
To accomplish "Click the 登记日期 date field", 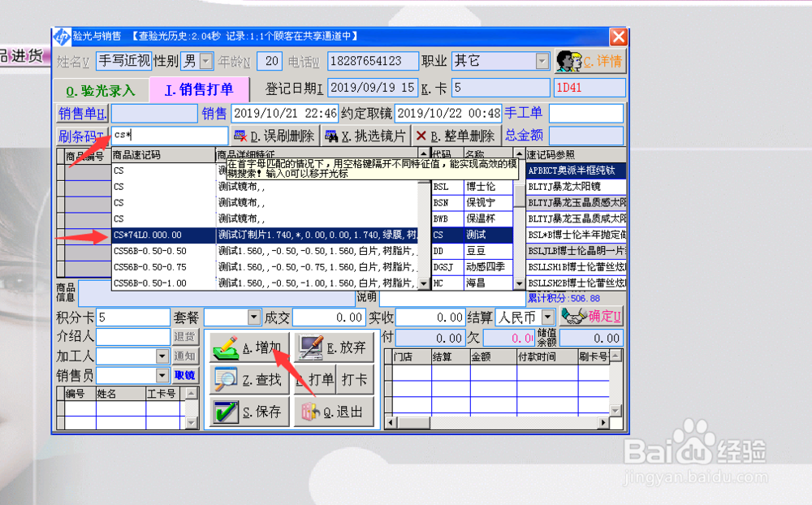I will [x=373, y=88].
